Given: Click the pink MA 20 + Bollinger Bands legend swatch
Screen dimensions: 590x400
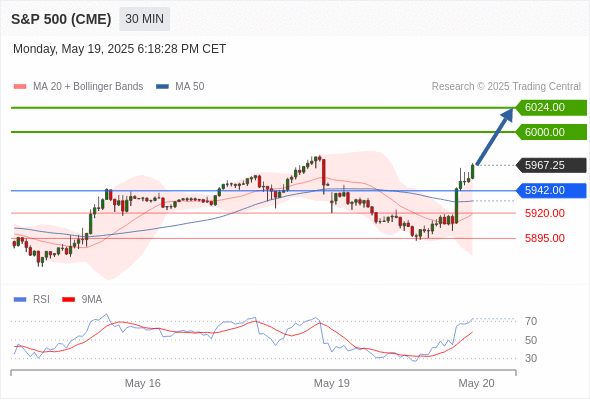Looking at the screenshot, I should (x=20, y=87).
